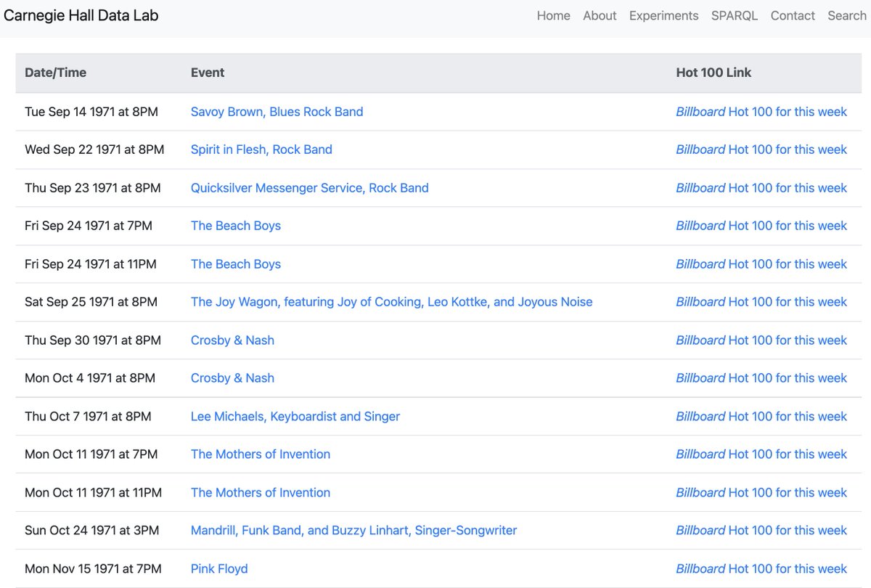Open Billboard Hot 100 for Pink Floyd row
This screenshot has width=871, height=588.
pyautogui.click(x=761, y=569)
